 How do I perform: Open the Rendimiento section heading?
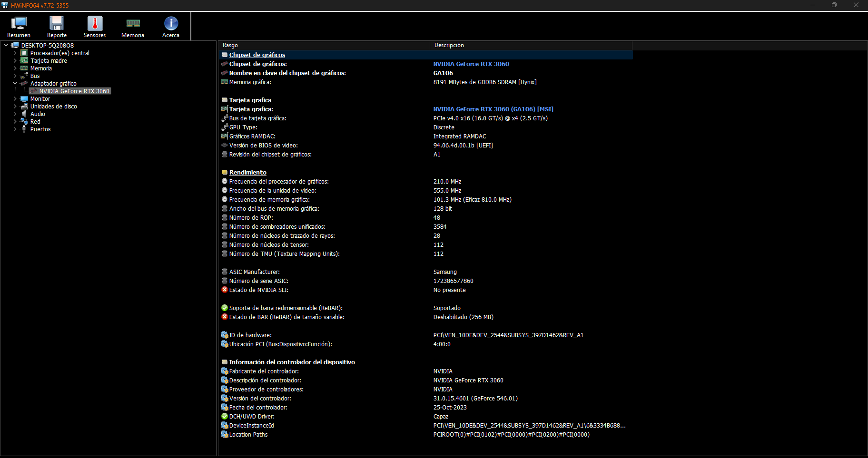coord(248,172)
